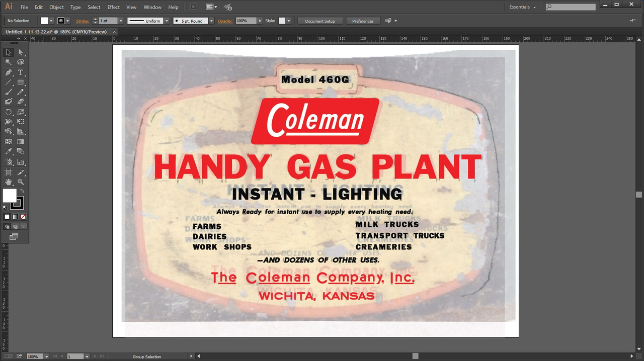Choose the Eraser tool
This screenshot has width=644, height=361.
[21, 102]
